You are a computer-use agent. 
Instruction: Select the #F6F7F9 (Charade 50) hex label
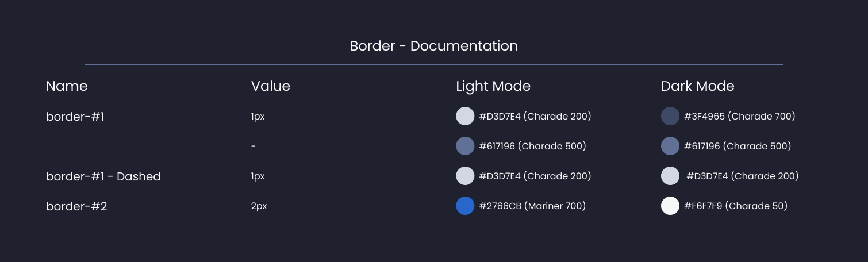(x=735, y=206)
